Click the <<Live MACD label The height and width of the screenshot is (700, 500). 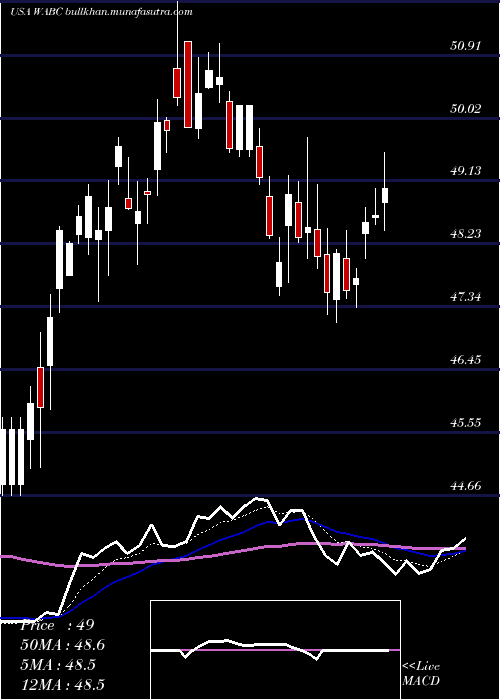(x=421, y=674)
